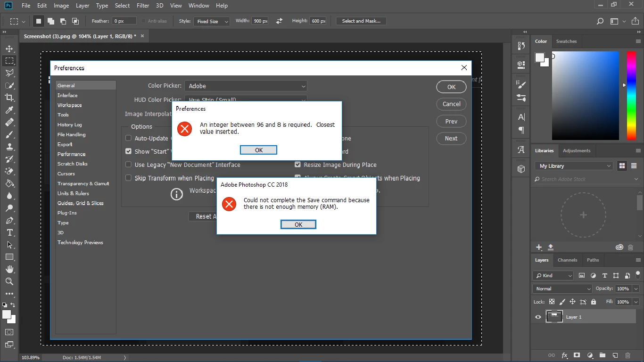
Task: Delete layer using trash icon
Action: (x=627, y=355)
